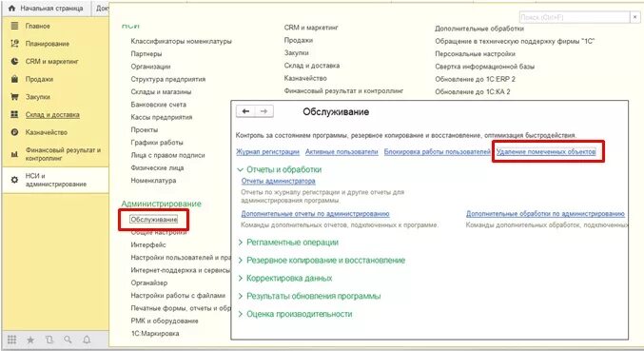Click the home icon on Начальная страница tab
644x351 pixels.
(11, 9)
